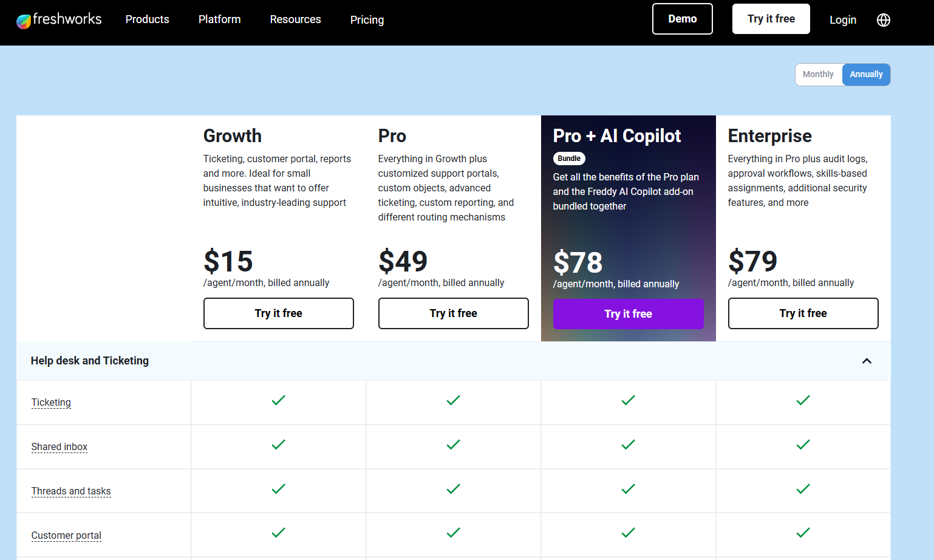Click the Growth checkmark in the Ticketing row

(x=278, y=400)
